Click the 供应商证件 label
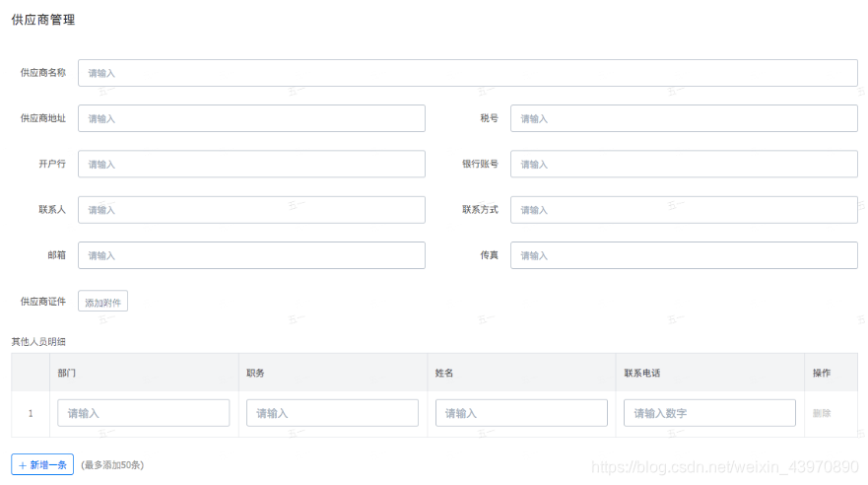The image size is (868, 485). point(43,302)
